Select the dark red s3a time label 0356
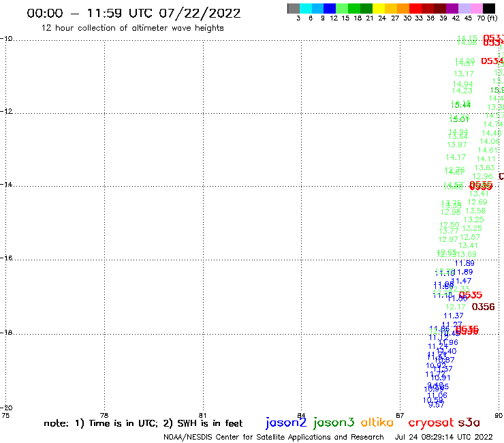The width and height of the screenshot is (504, 443). point(483,307)
